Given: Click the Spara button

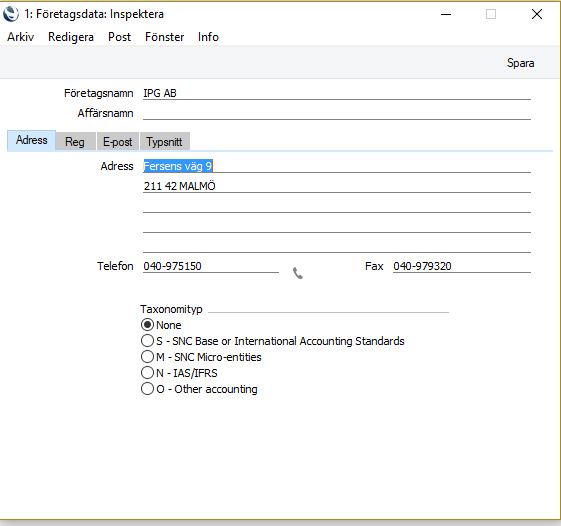Looking at the screenshot, I should pos(521,63).
